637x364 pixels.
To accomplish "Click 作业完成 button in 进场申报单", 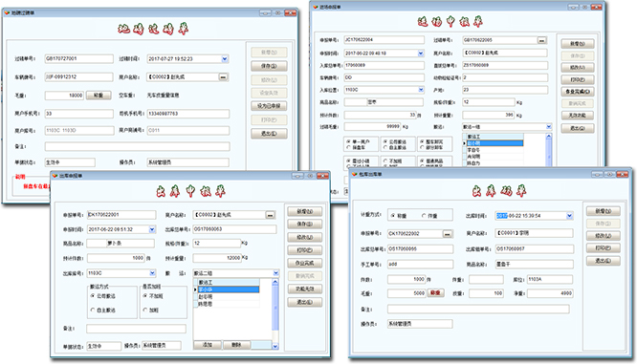I will pyautogui.click(x=578, y=92).
